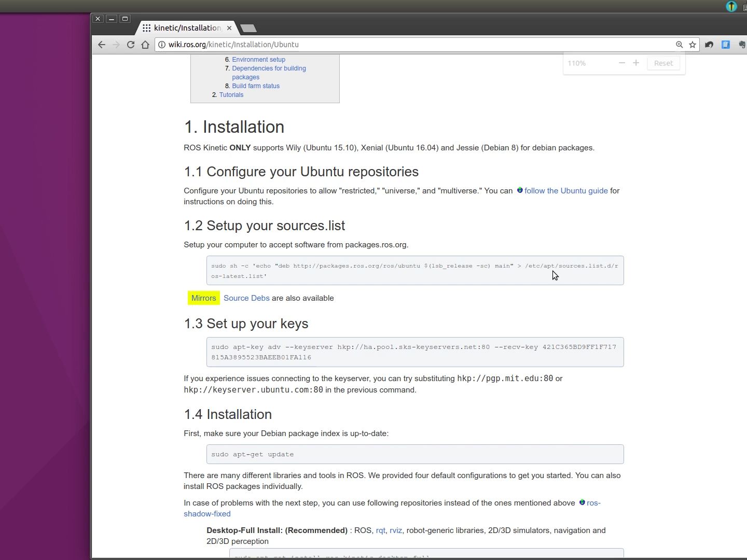
Task: Open the follow the Ubuntu guide link
Action: point(566,191)
